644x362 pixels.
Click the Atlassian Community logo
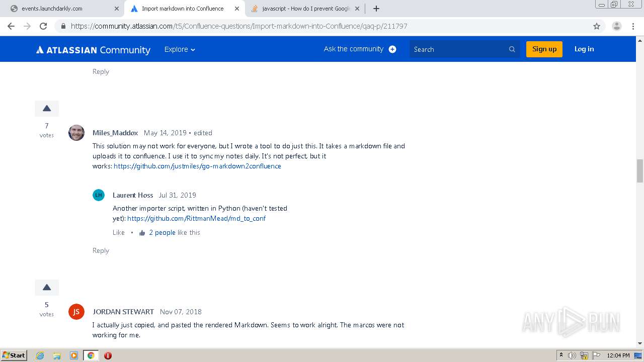pos(93,49)
